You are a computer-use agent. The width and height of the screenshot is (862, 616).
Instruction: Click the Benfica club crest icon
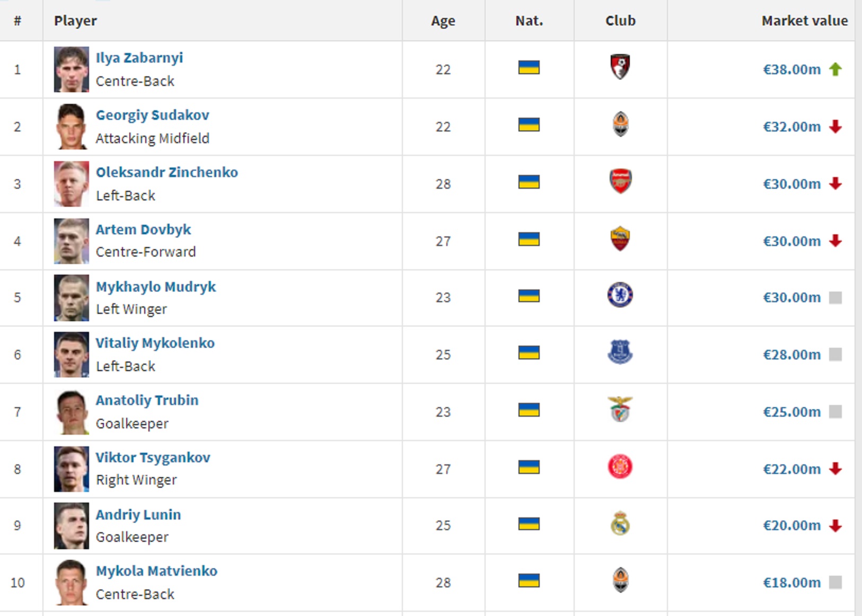620,410
